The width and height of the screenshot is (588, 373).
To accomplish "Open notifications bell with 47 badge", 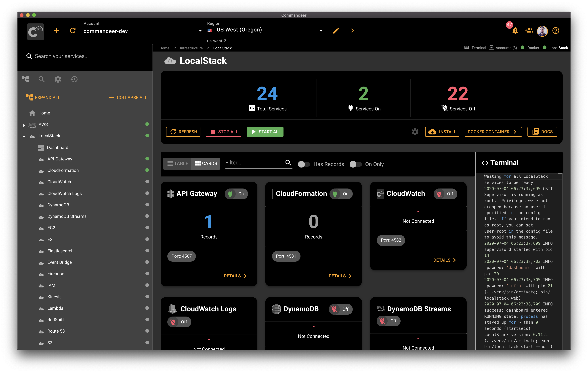I will (515, 31).
